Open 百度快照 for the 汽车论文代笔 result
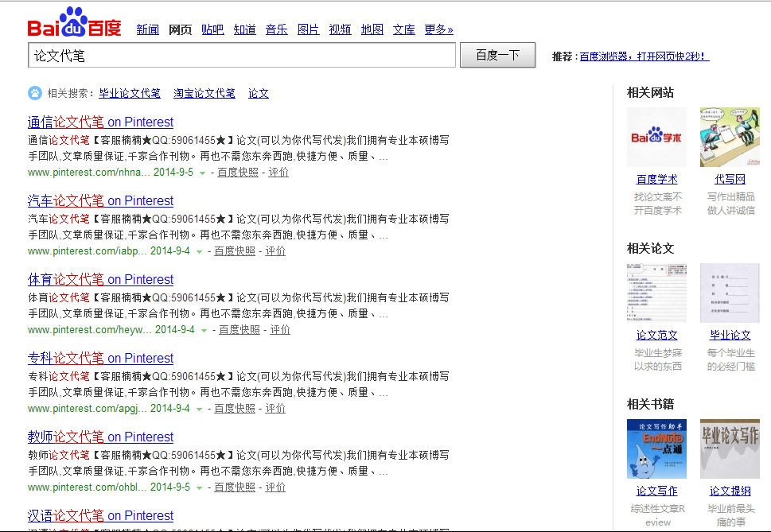This screenshot has height=532, width=771. point(235,251)
